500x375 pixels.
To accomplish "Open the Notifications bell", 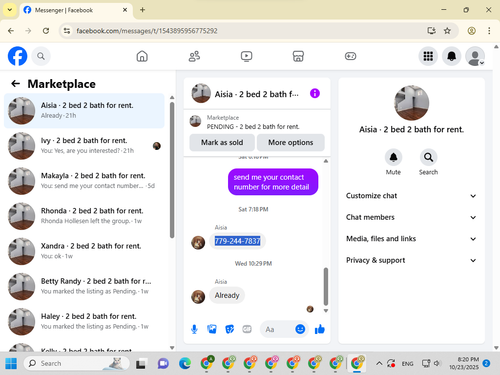I will point(451,56).
